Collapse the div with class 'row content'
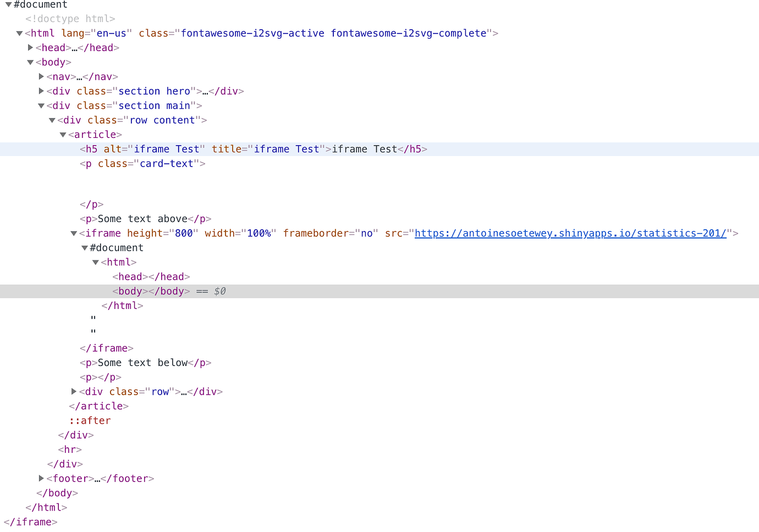 [52, 120]
